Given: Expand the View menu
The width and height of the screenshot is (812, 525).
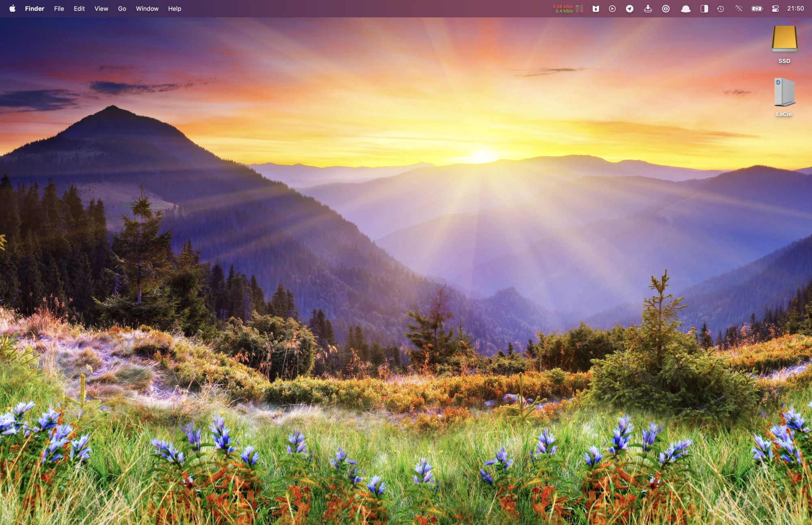Looking at the screenshot, I should [101, 9].
